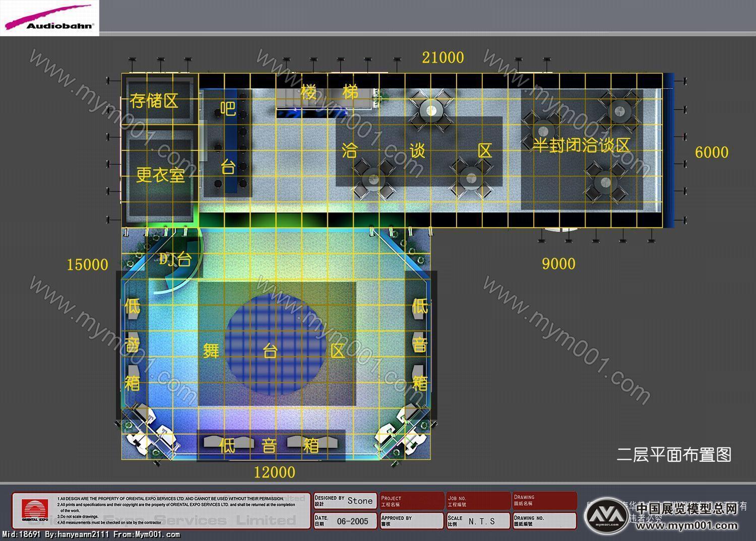Click the DJ台 label
The height and width of the screenshot is (541, 756).
coord(175,259)
